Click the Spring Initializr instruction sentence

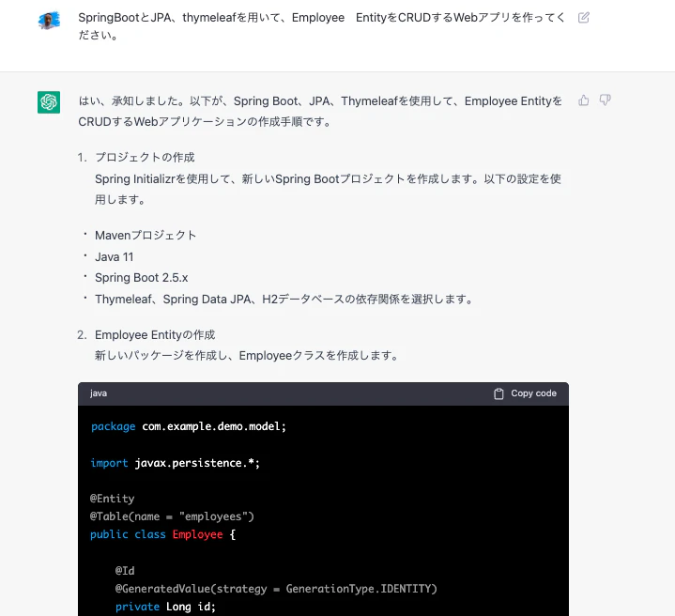click(x=328, y=190)
